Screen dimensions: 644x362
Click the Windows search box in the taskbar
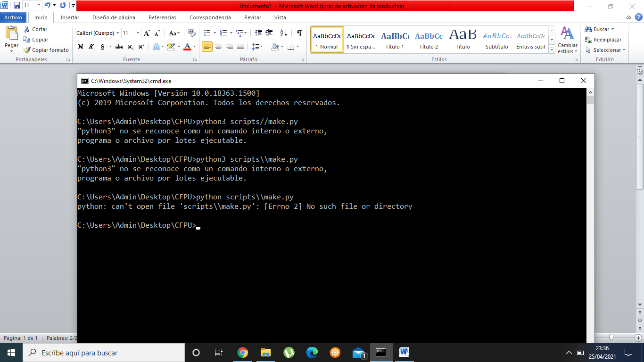(104, 353)
